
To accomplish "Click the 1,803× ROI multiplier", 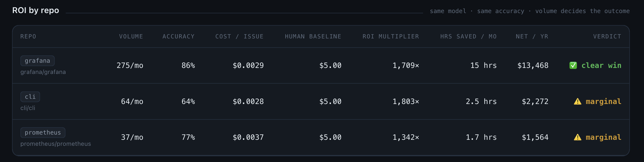I will tap(406, 101).
